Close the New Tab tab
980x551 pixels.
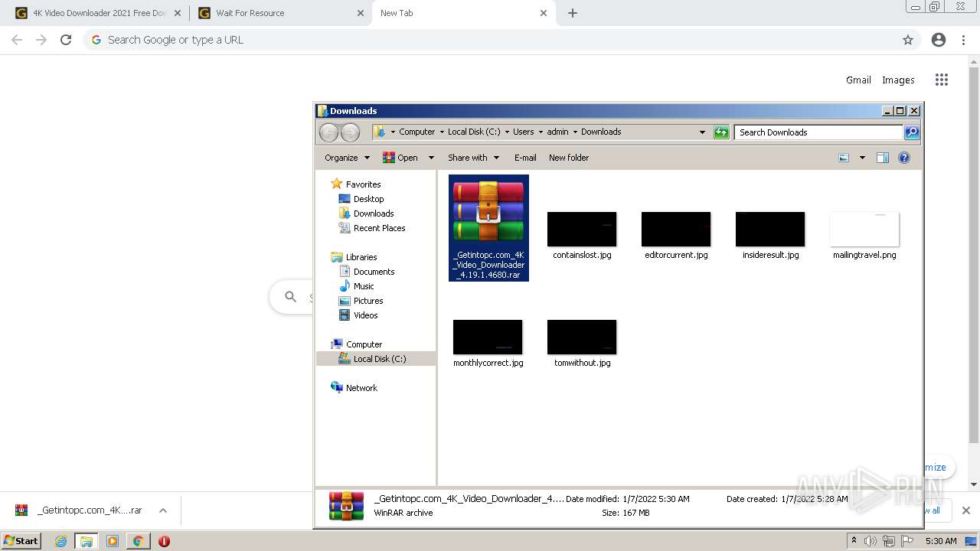(x=544, y=13)
